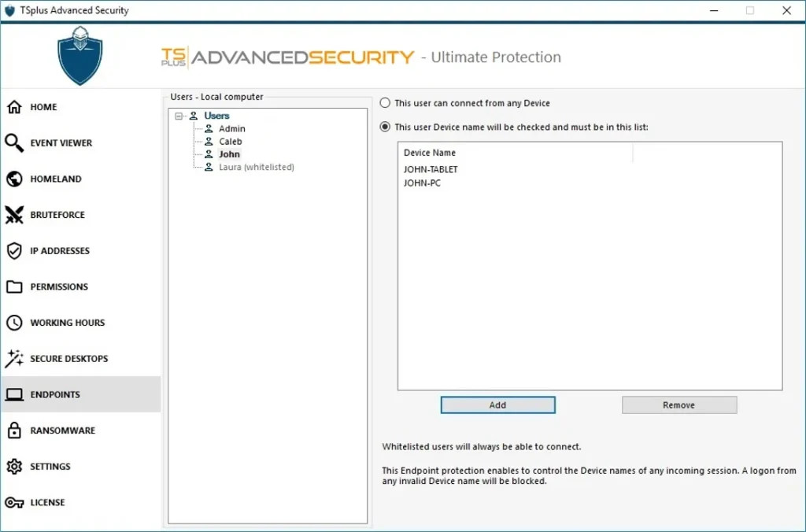The height and width of the screenshot is (532, 806).
Task: Click the Device Name column header
Action: click(x=430, y=153)
